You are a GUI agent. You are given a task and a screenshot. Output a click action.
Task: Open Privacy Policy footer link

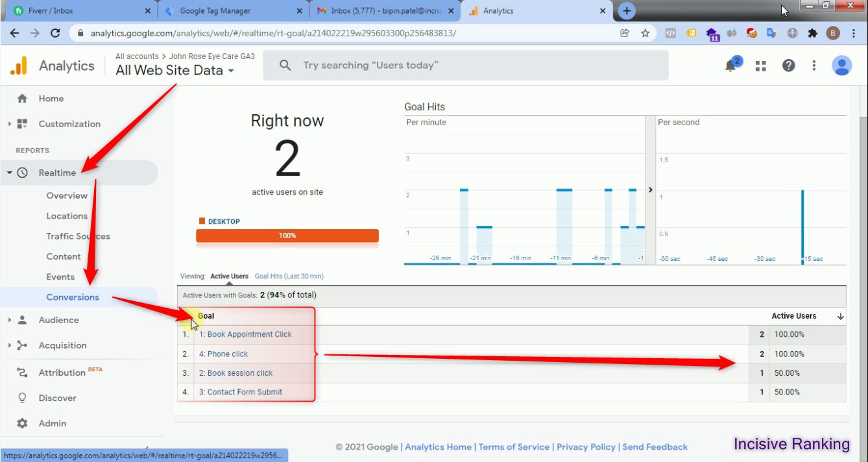pyautogui.click(x=586, y=447)
